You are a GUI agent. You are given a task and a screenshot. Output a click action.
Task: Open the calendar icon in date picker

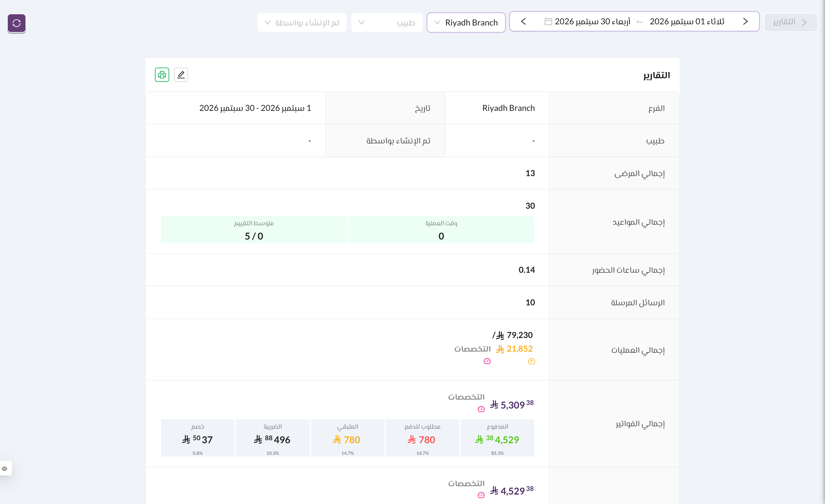point(548,22)
